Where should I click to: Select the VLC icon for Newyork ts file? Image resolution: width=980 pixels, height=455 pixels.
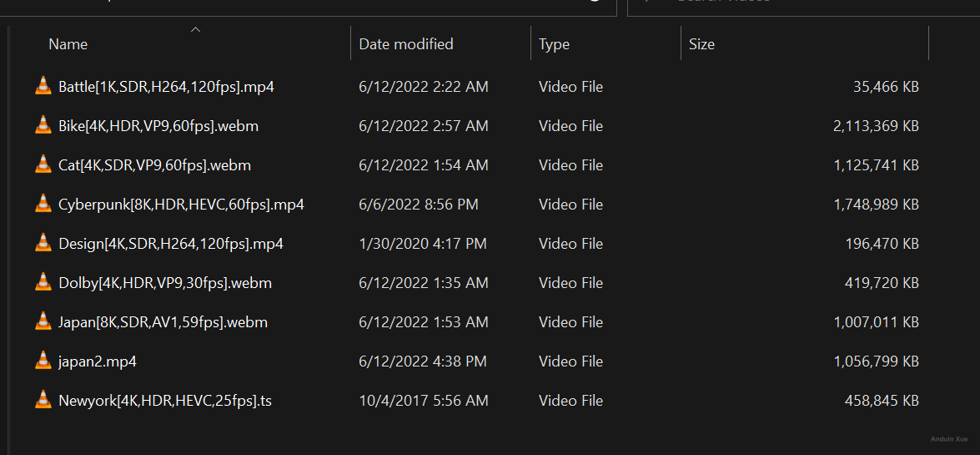pos(43,400)
